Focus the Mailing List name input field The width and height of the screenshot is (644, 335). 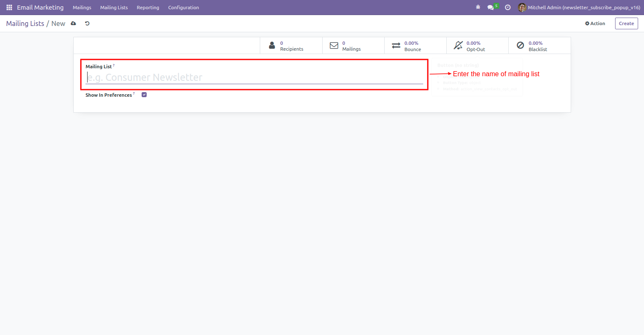pos(254,77)
